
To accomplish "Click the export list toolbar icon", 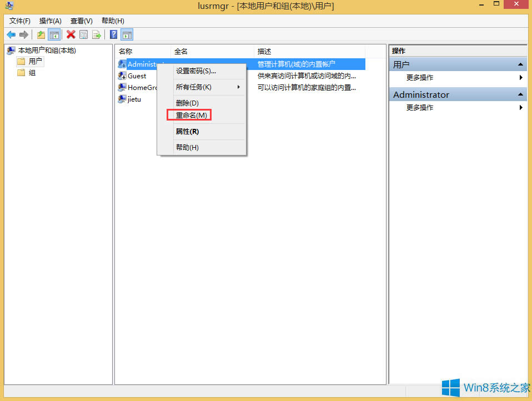I will click(x=97, y=34).
